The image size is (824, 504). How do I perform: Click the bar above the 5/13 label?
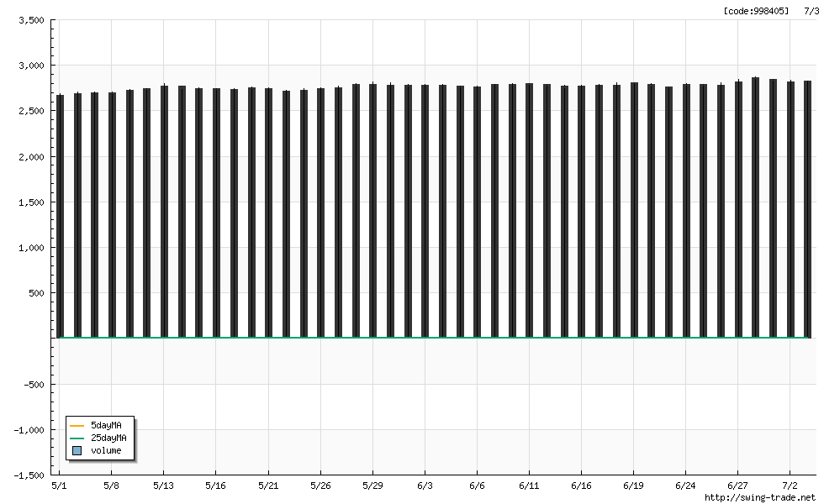(x=164, y=212)
